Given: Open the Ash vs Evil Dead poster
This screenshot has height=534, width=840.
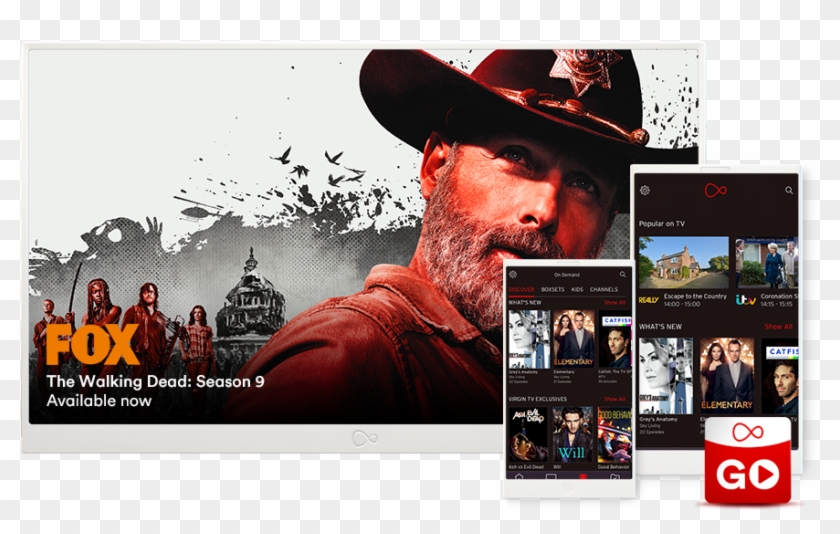Looking at the screenshot, I should tap(528, 435).
